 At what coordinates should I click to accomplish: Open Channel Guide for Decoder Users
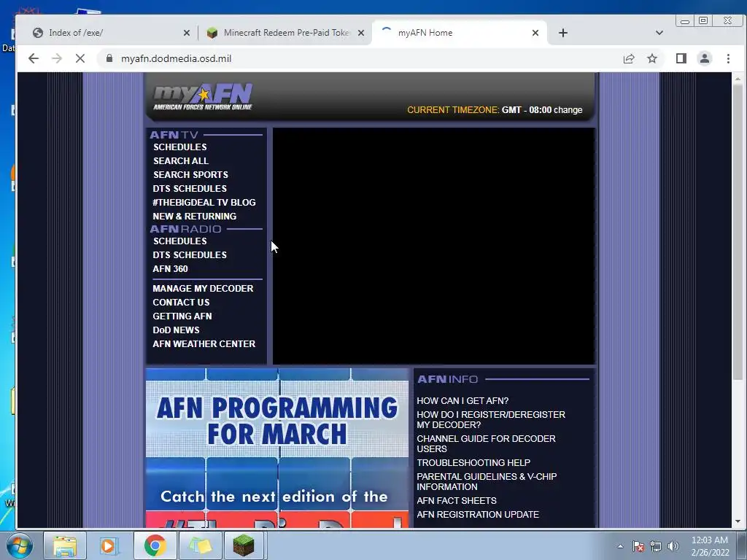tap(486, 444)
